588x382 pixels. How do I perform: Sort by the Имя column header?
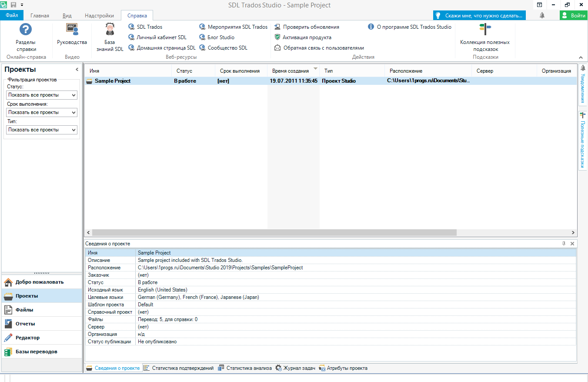pyautogui.click(x=128, y=71)
